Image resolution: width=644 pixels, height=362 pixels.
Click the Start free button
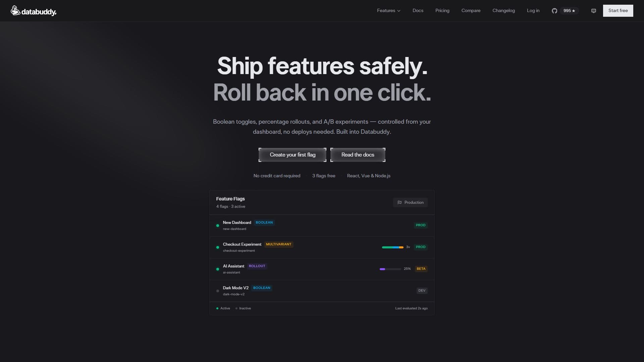(618, 11)
